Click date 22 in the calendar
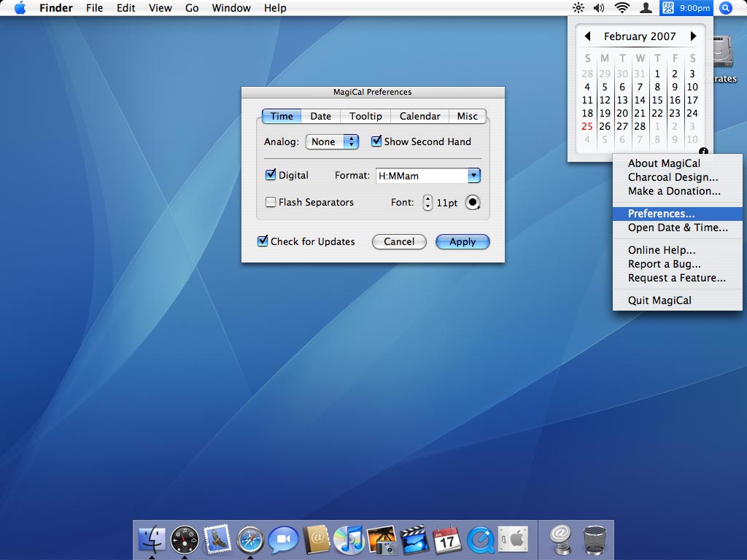 point(657,113)
